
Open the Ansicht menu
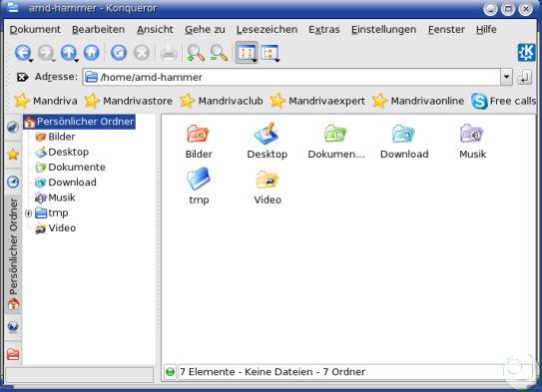tap(155, 30)
